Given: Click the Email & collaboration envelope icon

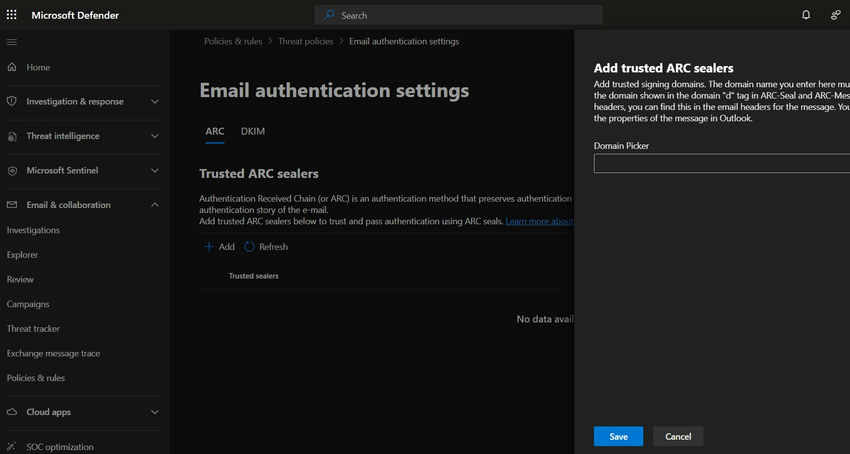Looking at the screenshot, I should (x=12, y=204).
